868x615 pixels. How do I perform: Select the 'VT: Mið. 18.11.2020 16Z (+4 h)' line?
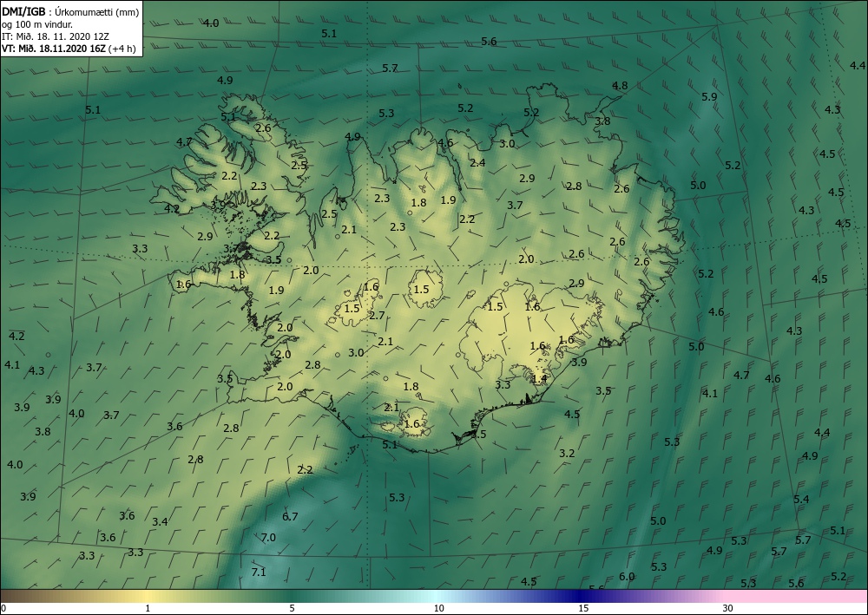(69, 48)
